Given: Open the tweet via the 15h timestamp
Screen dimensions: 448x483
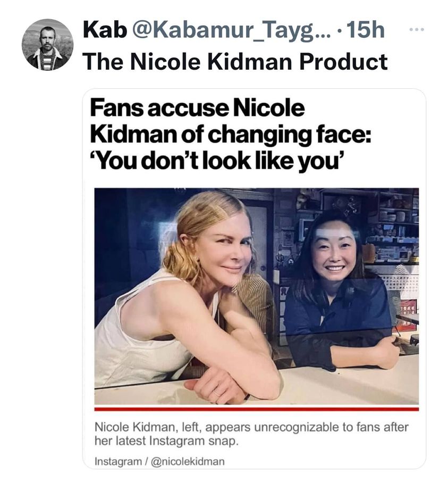Looking at the screenshot, I should [x=367, y=30].
